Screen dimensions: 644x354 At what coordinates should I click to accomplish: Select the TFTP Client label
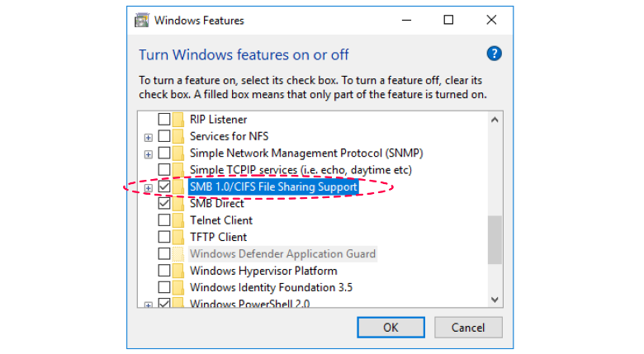[218, 238]
